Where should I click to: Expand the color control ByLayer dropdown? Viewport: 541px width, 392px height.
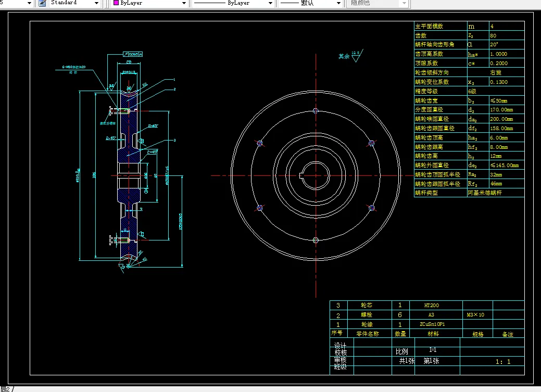pyautogui.click(x=183, y=3)
